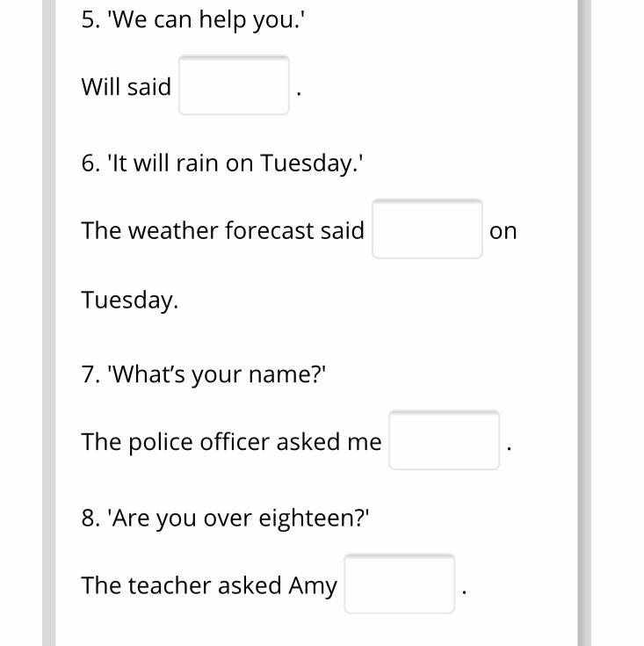Click the item number 5 label
Image resolution: width=644 pixels, height=646 pixels.
90,20
